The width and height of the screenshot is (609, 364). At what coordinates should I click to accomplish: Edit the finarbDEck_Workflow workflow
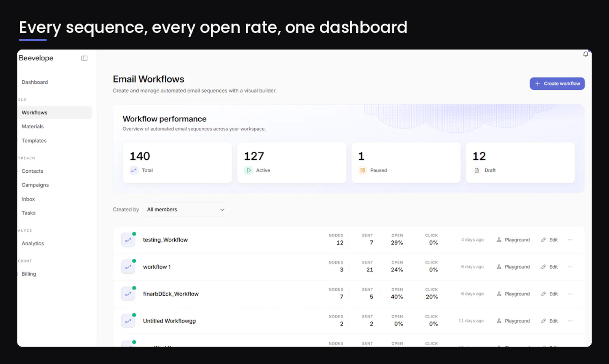pos(549,294)
